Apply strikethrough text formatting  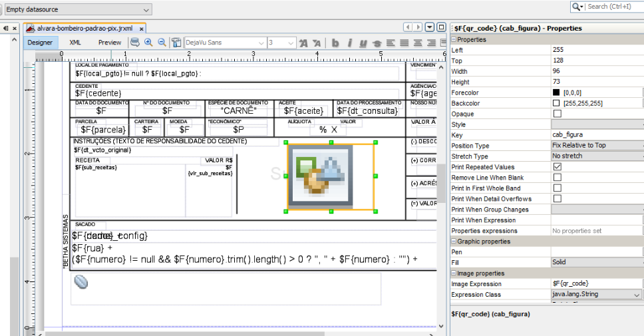tap(377, 43)
